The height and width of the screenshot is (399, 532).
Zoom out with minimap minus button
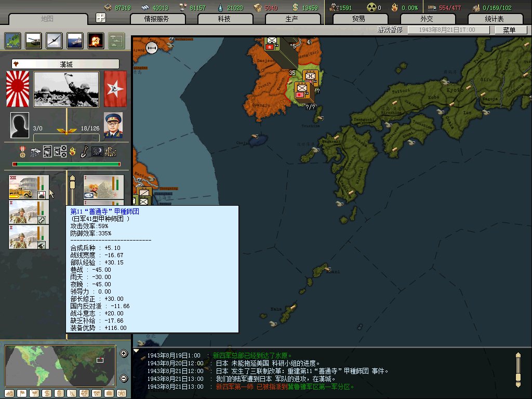[124, 378]
